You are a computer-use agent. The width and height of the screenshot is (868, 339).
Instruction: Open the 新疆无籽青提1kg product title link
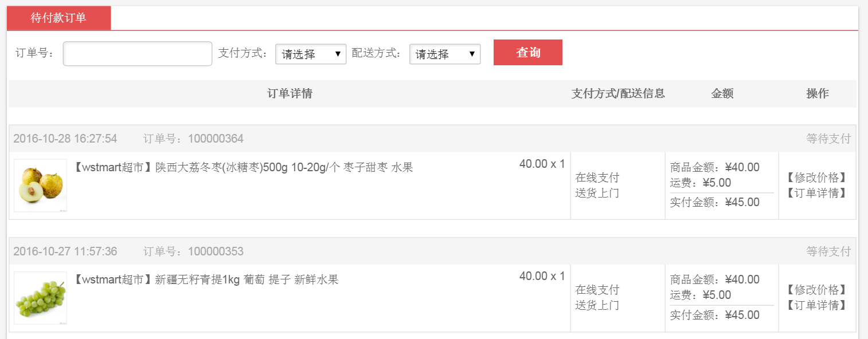coord(206,280)
